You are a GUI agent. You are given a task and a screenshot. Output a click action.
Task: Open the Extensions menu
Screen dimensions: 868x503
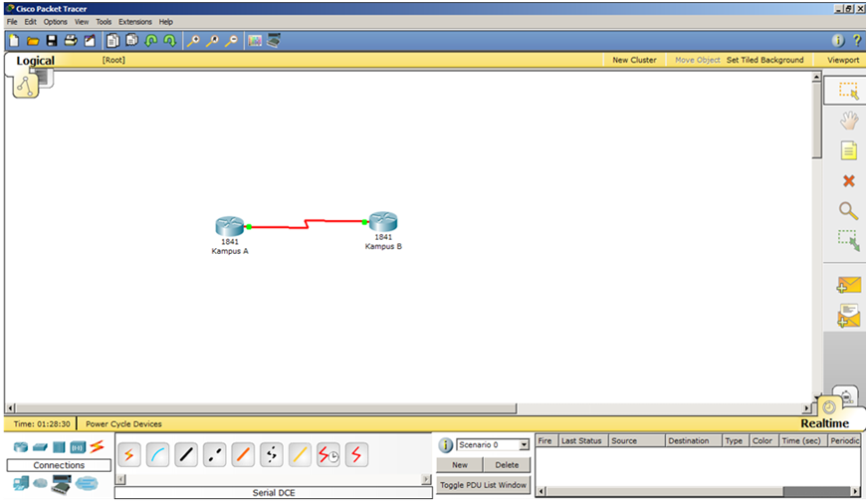pyautogui.click(x=135, y=22)
